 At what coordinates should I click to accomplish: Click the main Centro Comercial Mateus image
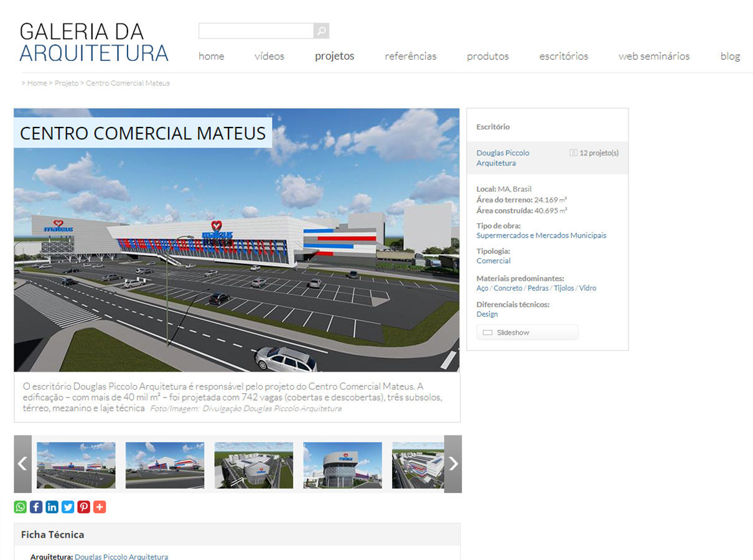[x=236, y=241]
